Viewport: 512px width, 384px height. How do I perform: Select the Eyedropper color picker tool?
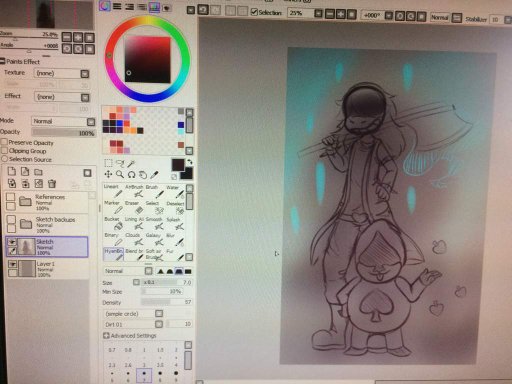(154, 174)
